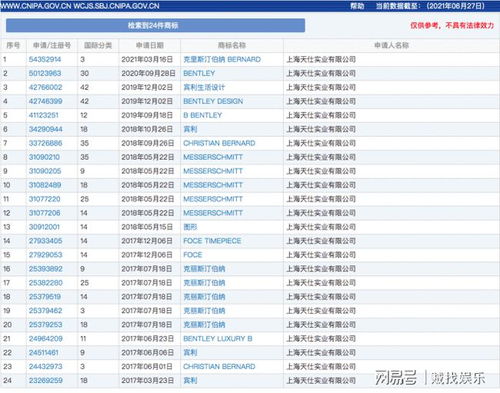
Task: Open the B BENTLEY trademark link
Action: coord(202,115)
